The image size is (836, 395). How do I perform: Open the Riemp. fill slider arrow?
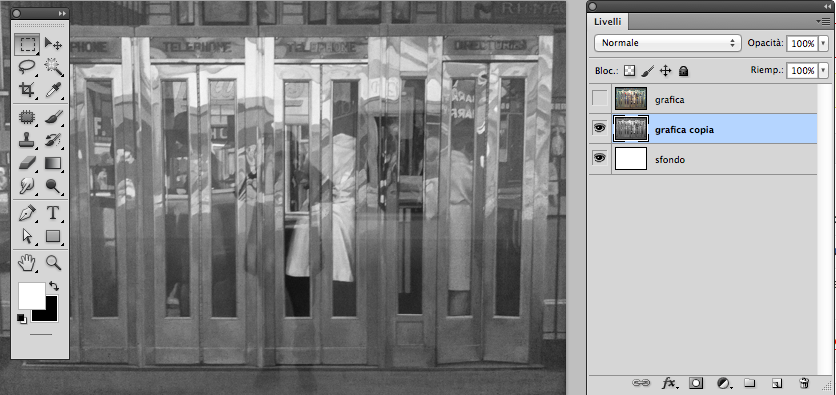pos(823,70)
